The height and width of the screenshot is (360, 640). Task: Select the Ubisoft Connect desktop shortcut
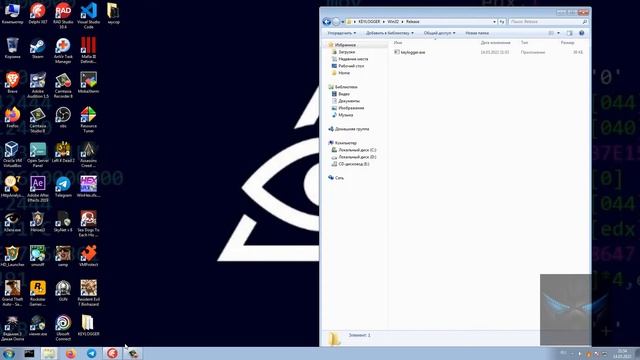click(x=63, y=328)
